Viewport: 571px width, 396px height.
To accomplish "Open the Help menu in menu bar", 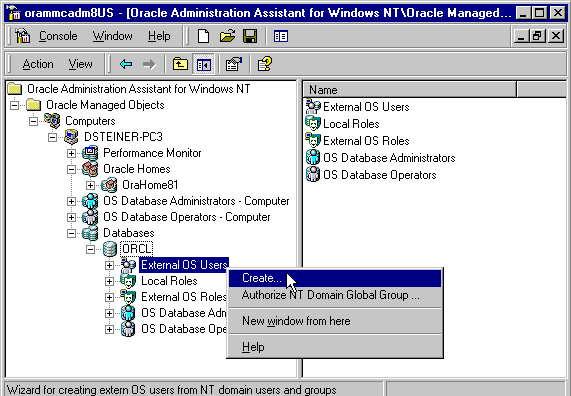I will 159,36.
